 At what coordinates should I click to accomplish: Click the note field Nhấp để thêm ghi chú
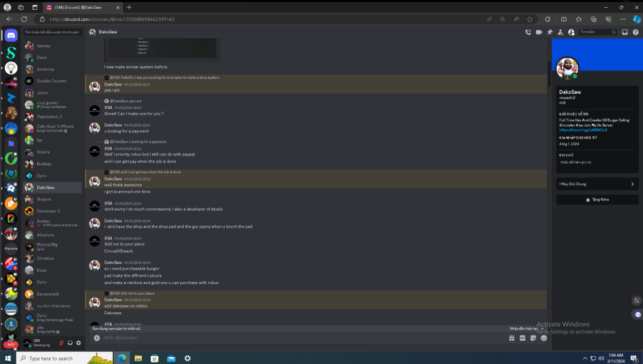pyautogui.click(x=576, y=162)
